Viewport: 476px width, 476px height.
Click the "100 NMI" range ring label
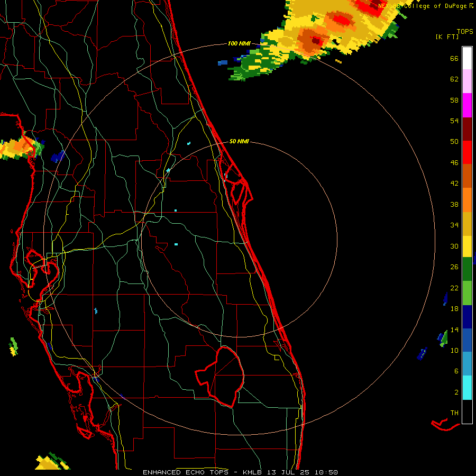239,44
